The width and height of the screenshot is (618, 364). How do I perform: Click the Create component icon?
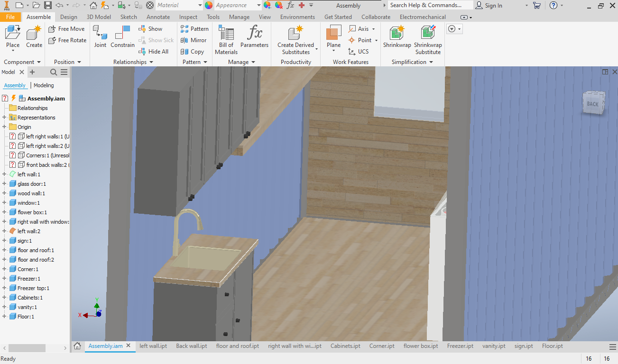pyautogui.click(x=34, y=37)
